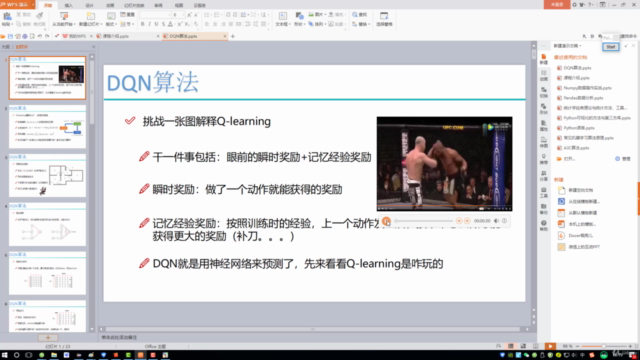Open the Selection Pane icon
This screenshot has width=640, height=360.
[x=384, y=16]
